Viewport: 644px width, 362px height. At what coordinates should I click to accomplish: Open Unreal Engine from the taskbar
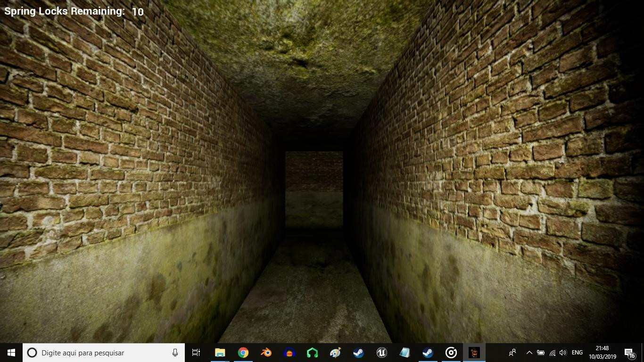pos(381,353)
